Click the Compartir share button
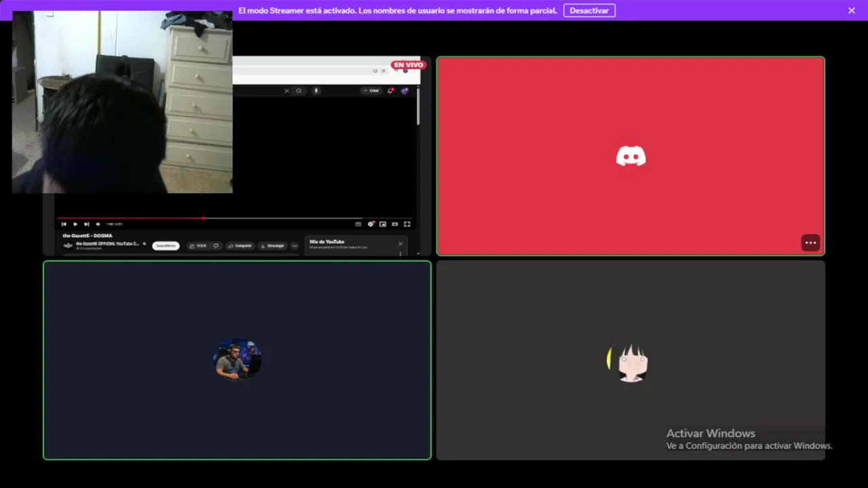Image resolution: width=868 pixels, height=488 pixels. click(240, 245)
